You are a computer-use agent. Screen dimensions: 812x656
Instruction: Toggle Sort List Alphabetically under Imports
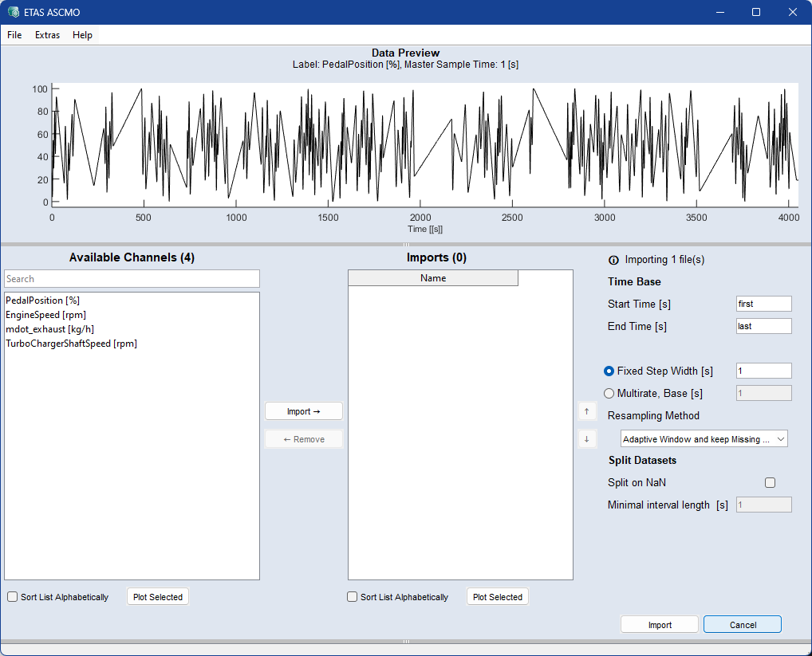(x=353, y=597)
